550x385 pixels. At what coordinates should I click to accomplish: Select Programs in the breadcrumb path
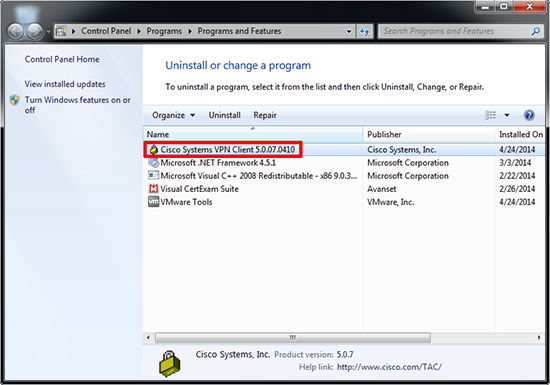164,31
